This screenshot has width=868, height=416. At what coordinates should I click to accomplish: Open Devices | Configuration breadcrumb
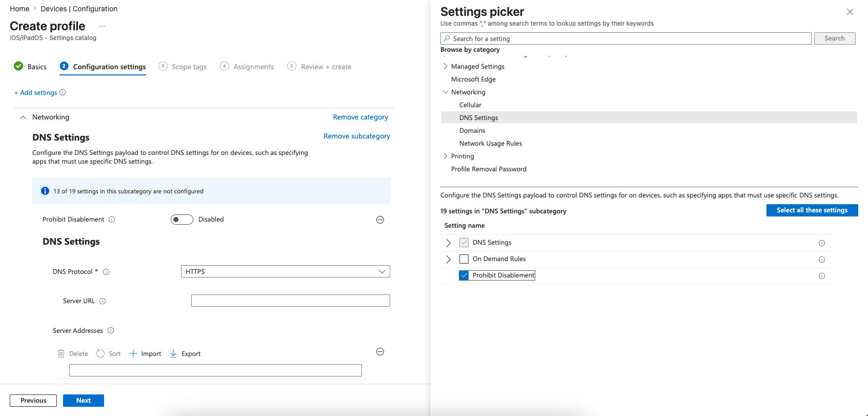pyautogui.click(x=79, y=9)
